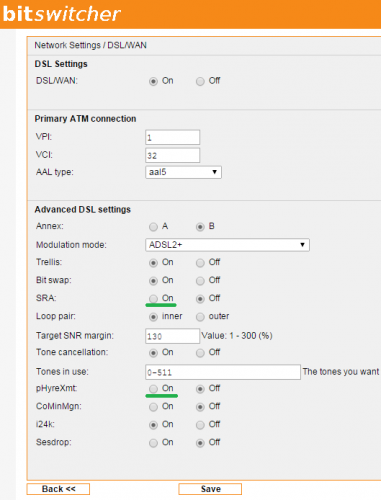Turn DSL/WAN on
The width and height of the screenshot is (381, 500).
click(153, 81)
